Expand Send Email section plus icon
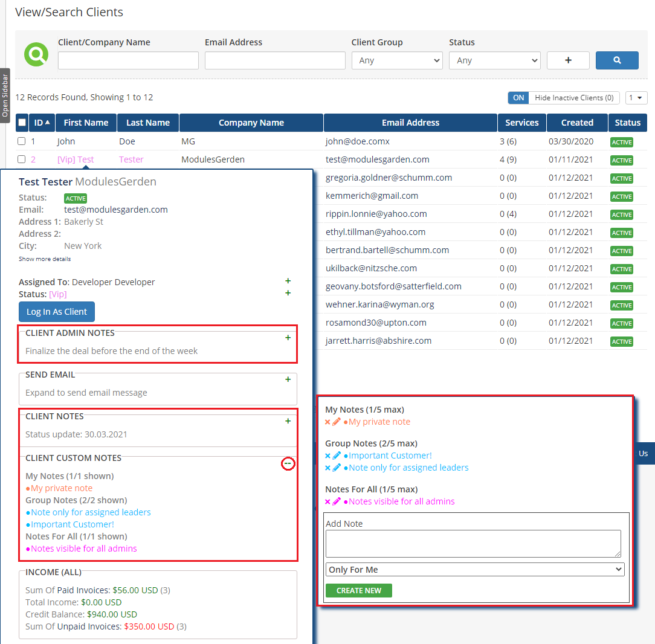 pos(288,379)
